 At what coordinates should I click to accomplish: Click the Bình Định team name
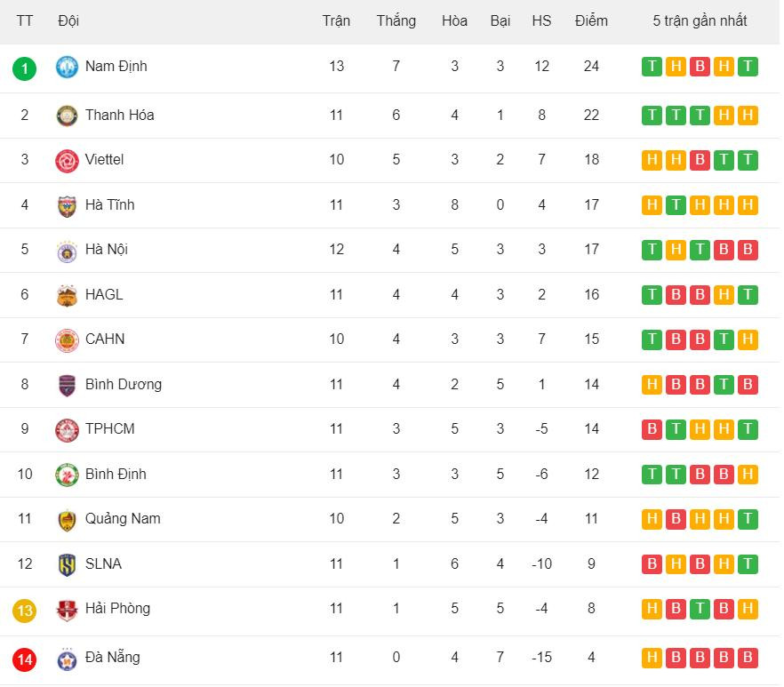pos(116,474)
